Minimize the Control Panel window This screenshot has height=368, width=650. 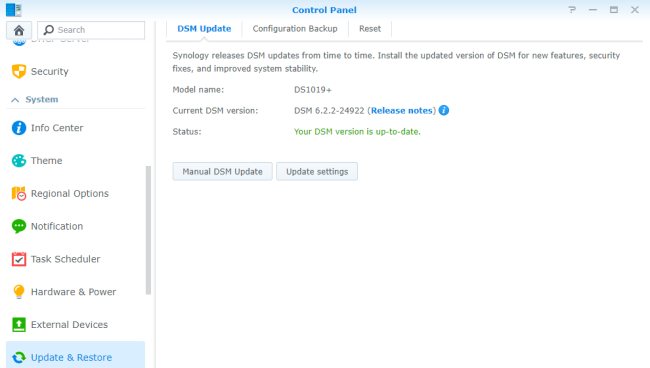[x=593, y=10]
